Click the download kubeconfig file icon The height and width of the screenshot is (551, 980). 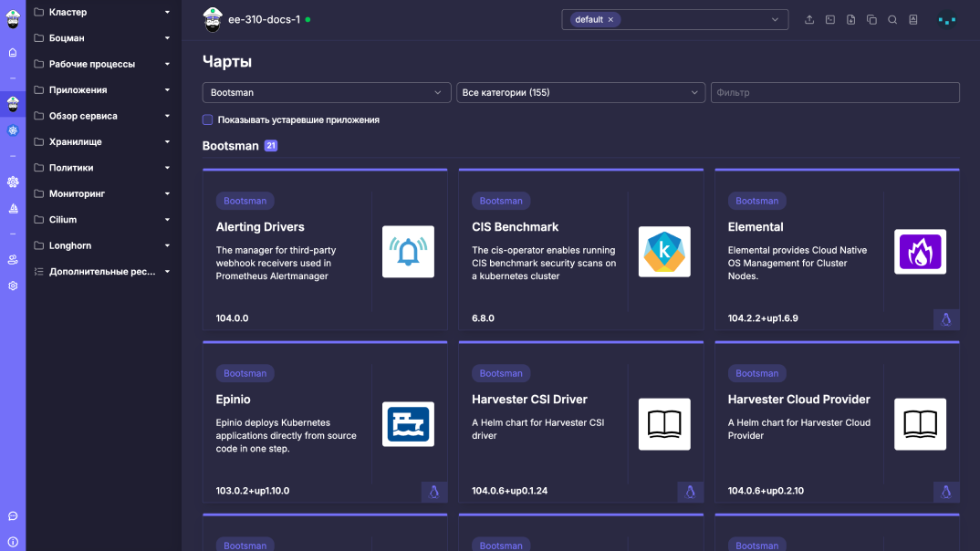(850, 19)
